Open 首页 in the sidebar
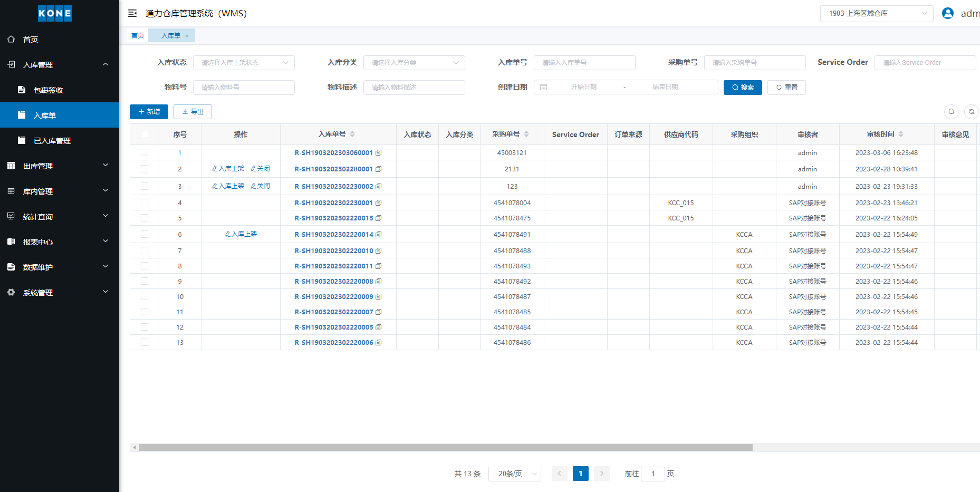This screenshot has width=980, height=492. 60,39
